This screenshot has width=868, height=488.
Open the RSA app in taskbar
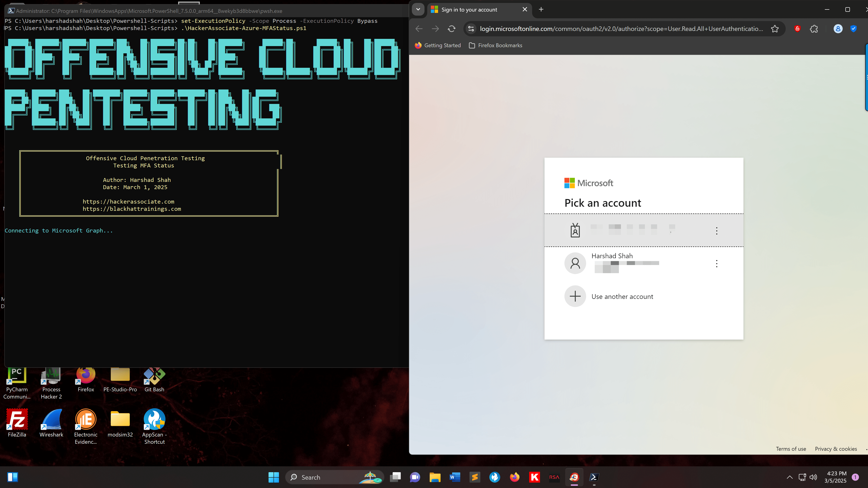coord(554,477)
